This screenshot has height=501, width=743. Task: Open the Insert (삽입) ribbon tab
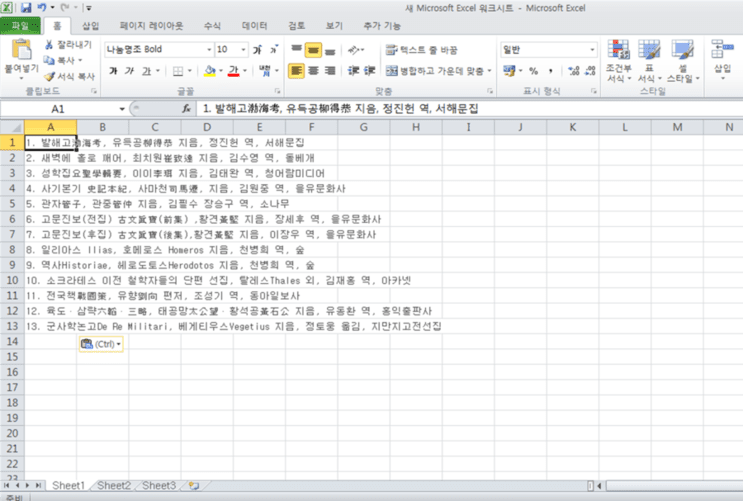click(91, 26)
